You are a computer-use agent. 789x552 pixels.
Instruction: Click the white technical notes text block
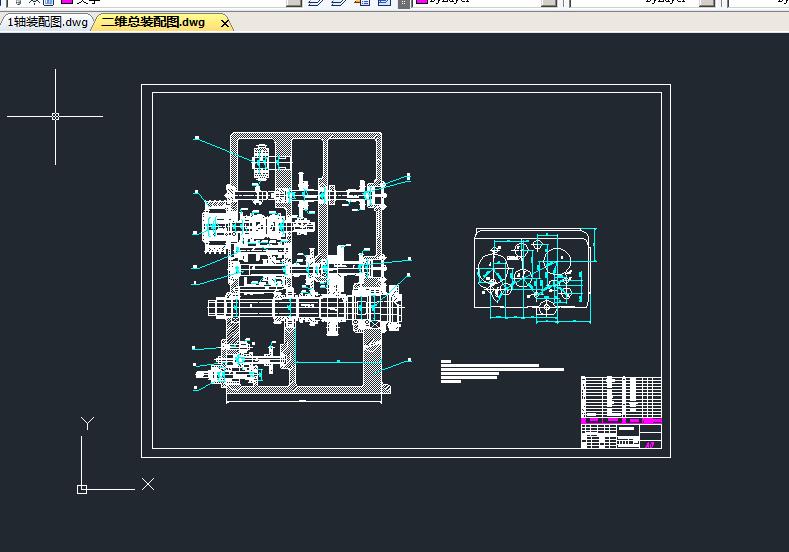502,371
